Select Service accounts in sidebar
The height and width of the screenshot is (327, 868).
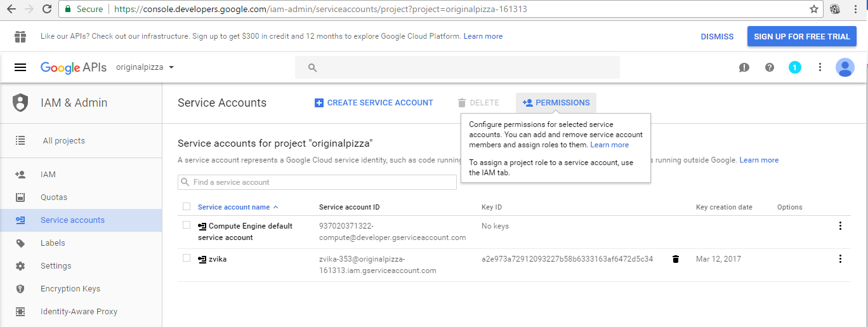[x=81, y=220]
